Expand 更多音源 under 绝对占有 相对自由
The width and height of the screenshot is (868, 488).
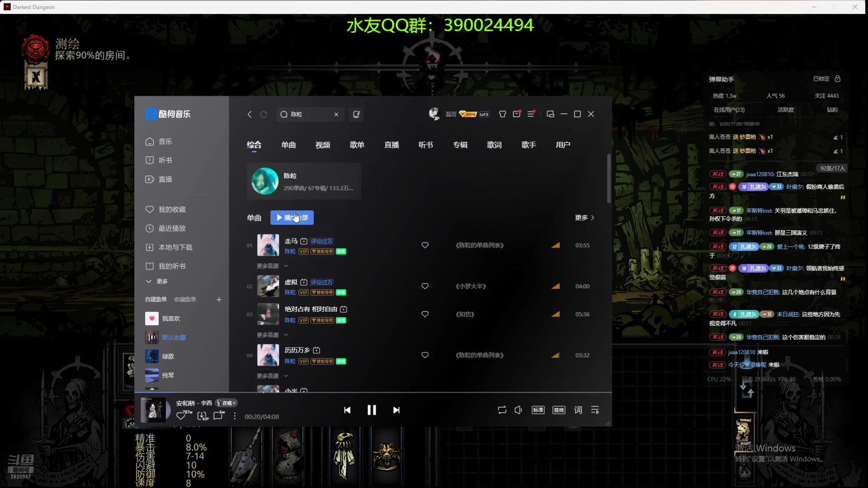[x=273, y=335]
